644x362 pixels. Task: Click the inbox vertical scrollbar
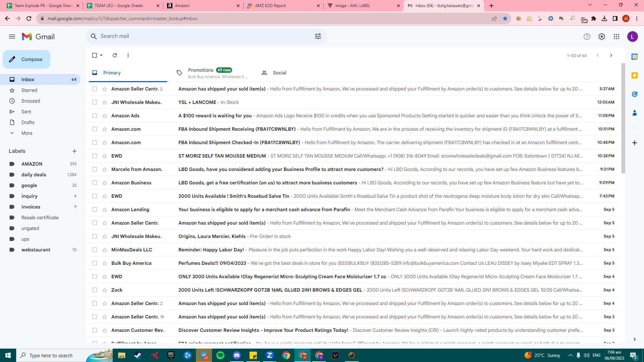(623, 118)
